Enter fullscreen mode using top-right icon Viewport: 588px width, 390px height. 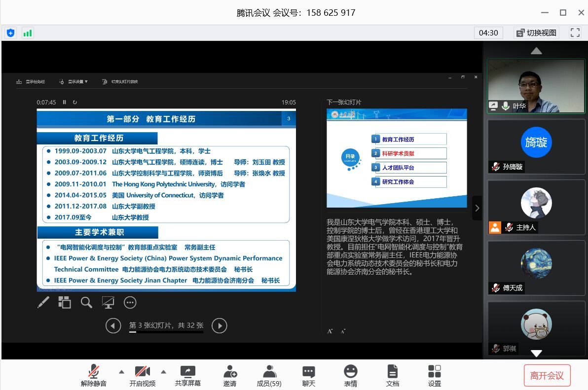point(575,33)
